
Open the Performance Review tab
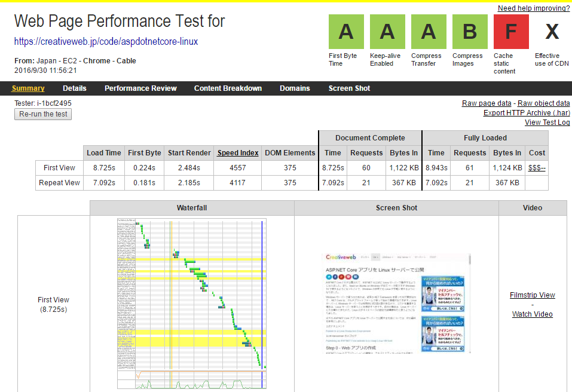140,88
